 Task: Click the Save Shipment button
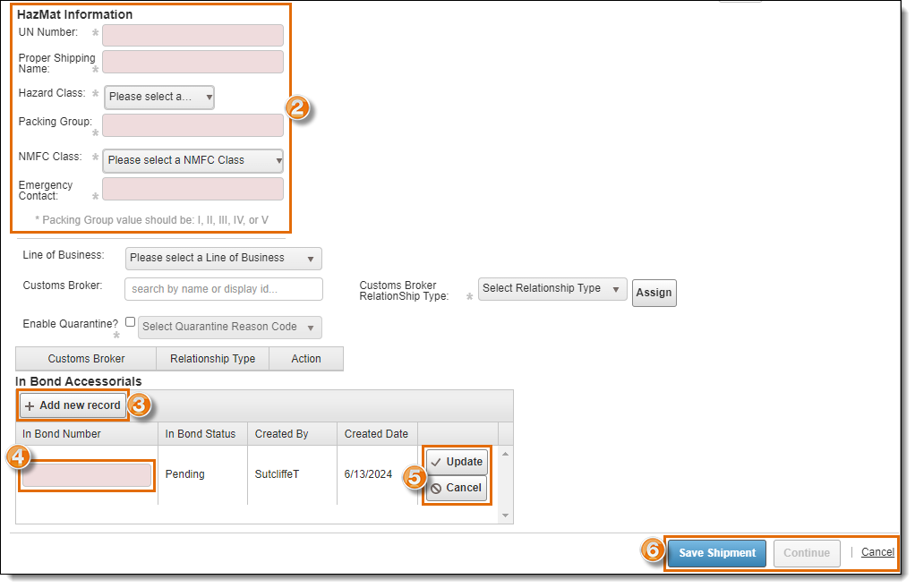(717, 553)
